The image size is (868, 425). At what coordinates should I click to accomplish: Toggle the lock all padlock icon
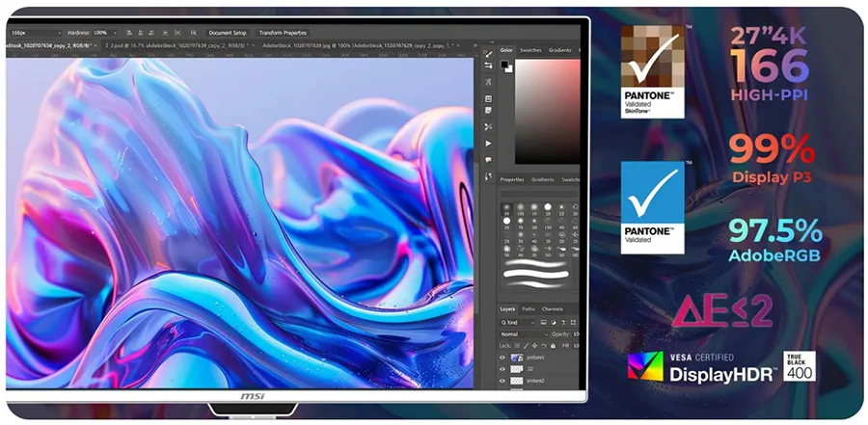coord(553,345)
